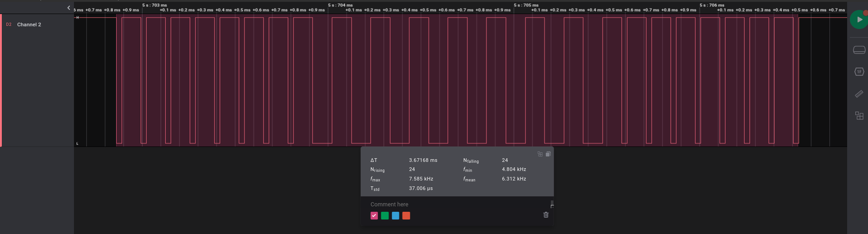
Task: Click the 5 s : 704 ms timeline marker
Action: [340, 5]
